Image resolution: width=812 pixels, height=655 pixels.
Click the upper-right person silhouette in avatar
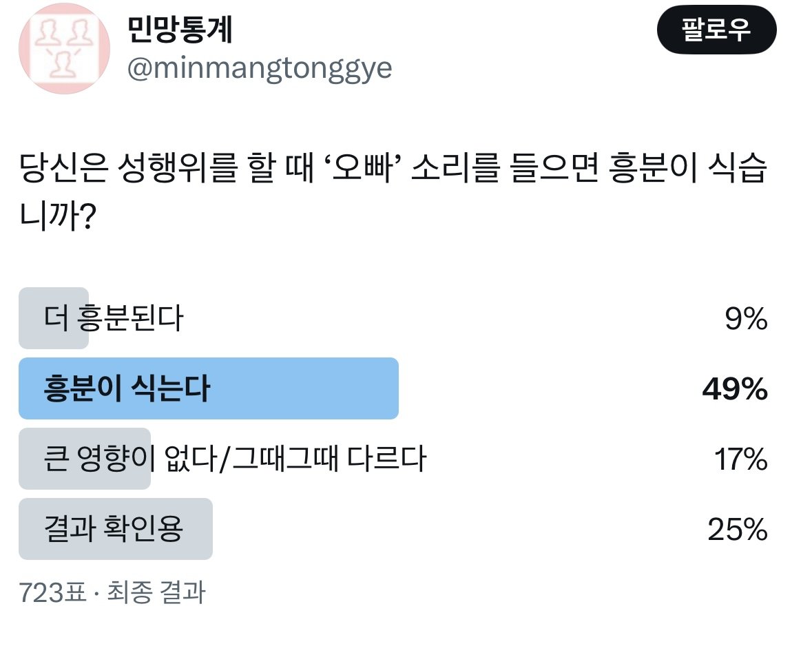(x=79, y=32)
